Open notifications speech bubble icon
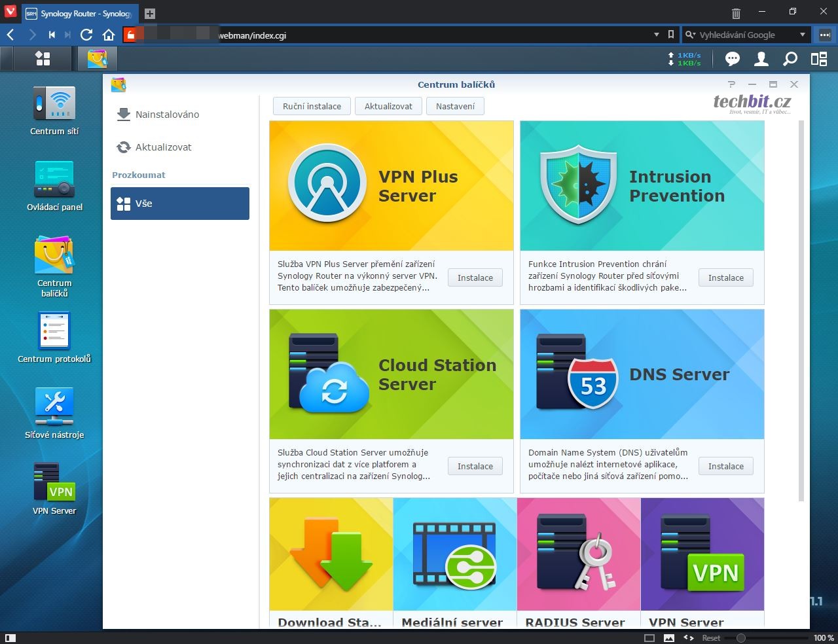 pyautogui.click(x=732, y=60)
